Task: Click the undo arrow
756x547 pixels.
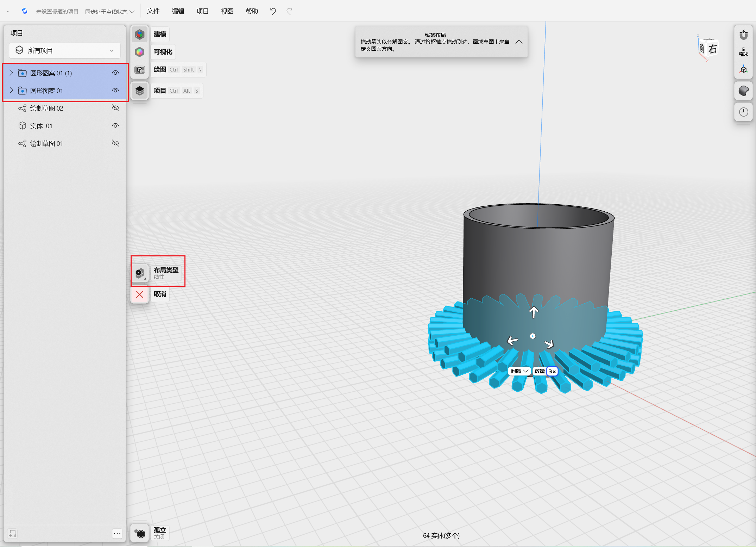Action: (273, 11)
